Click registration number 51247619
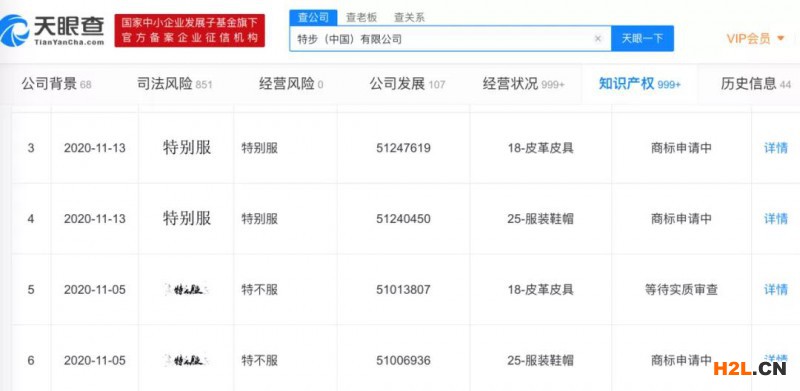The image size is (800, 391). pos(403,148)
